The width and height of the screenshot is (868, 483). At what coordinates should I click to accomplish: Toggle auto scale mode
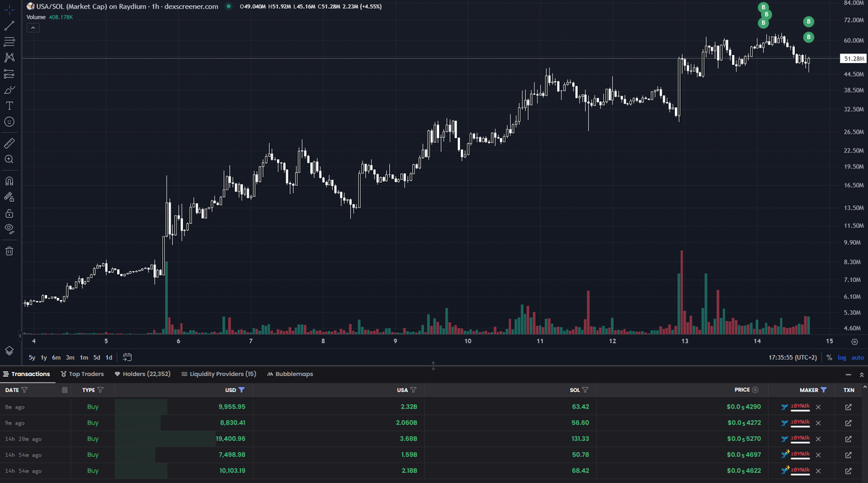click(858, 358)
